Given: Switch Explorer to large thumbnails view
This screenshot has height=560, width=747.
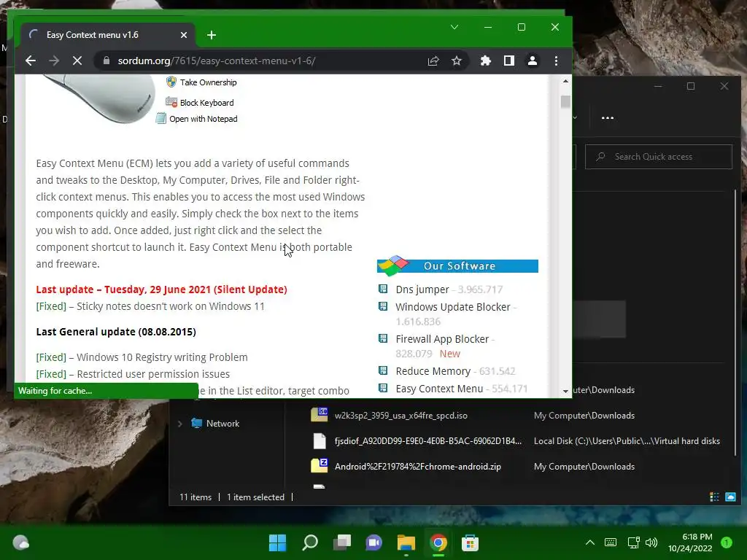Looking at the screenshot, I should pos(730,497).
